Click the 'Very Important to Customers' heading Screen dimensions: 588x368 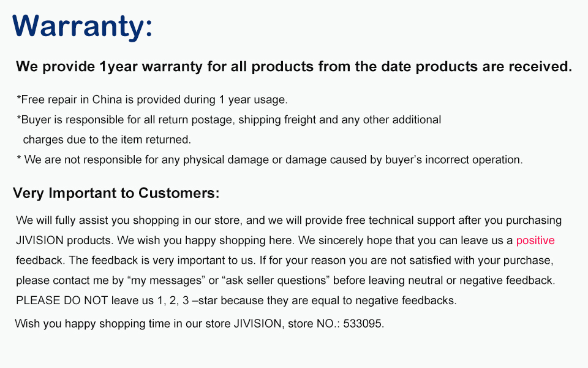[116, 193]
